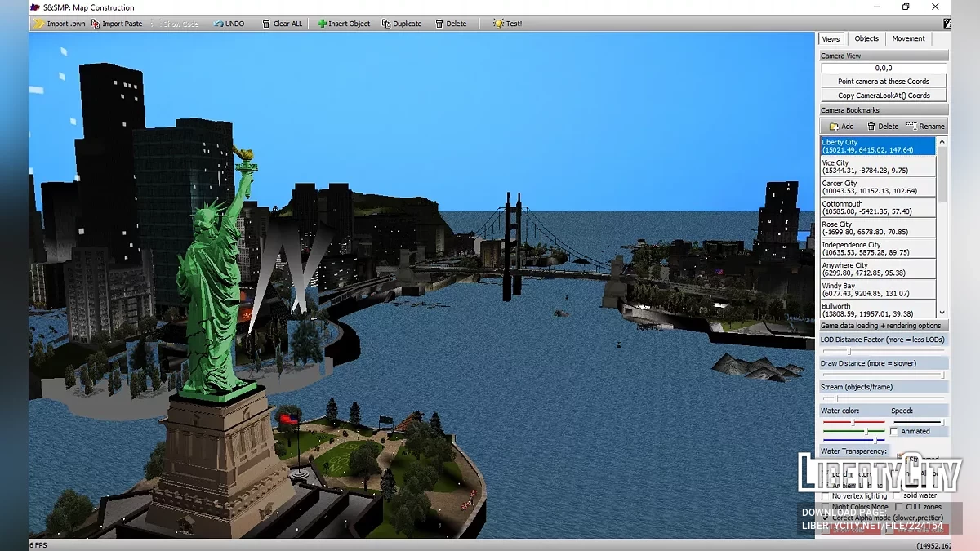Click the toolbar Delete object button
The width and height of the screenshot is (980, 551).
point(451,24)
